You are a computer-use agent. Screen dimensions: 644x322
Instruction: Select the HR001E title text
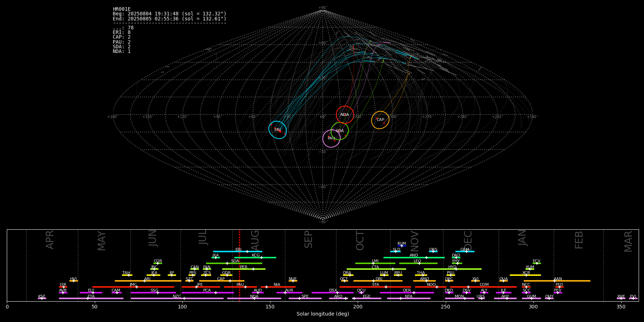click(122, 9)
